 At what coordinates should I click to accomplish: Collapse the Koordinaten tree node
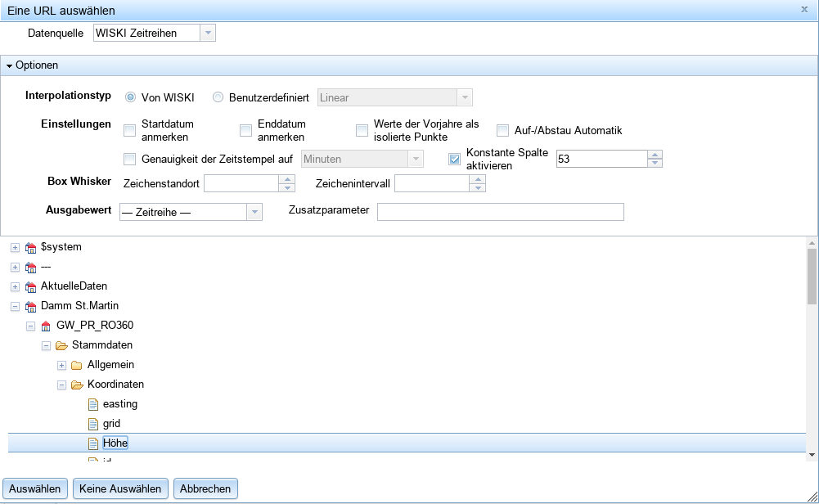coord(61,385)
